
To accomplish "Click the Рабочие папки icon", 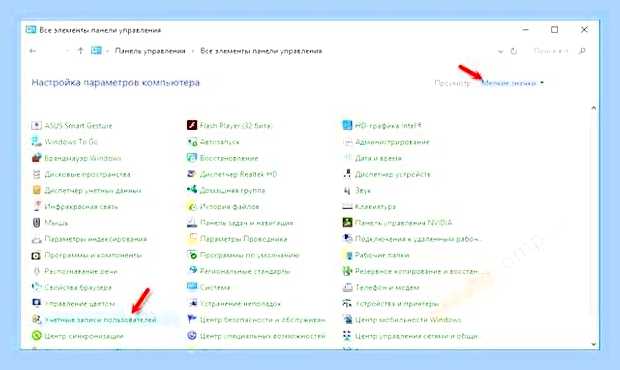I will pyautogui.click(x=347, y=255).
